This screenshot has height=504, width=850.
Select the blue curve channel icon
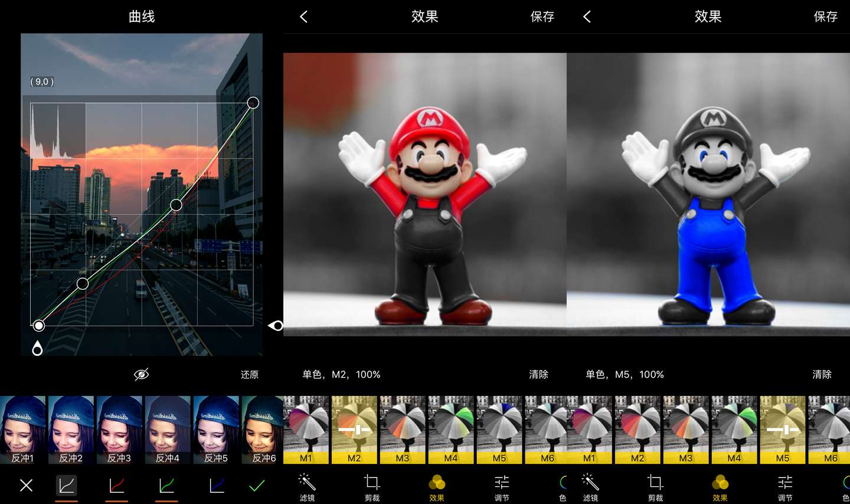click(x=217, y=486)
